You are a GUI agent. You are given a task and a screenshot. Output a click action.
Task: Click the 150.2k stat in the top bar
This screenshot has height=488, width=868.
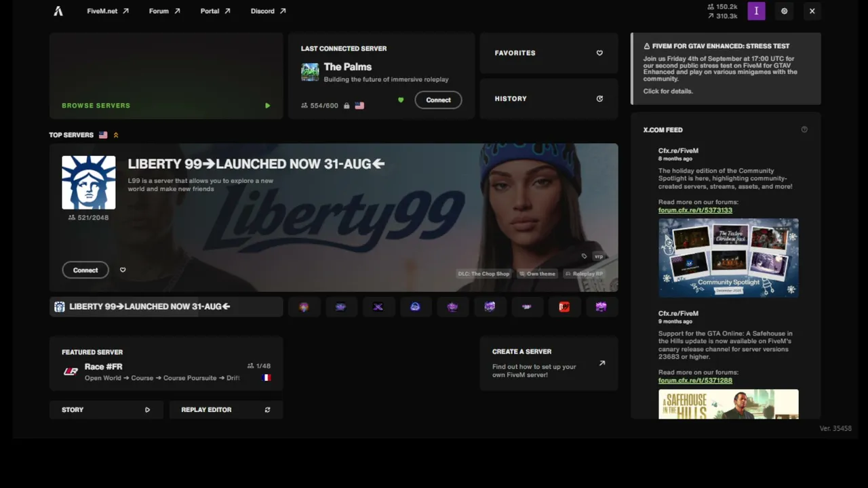tap(722, 7)
